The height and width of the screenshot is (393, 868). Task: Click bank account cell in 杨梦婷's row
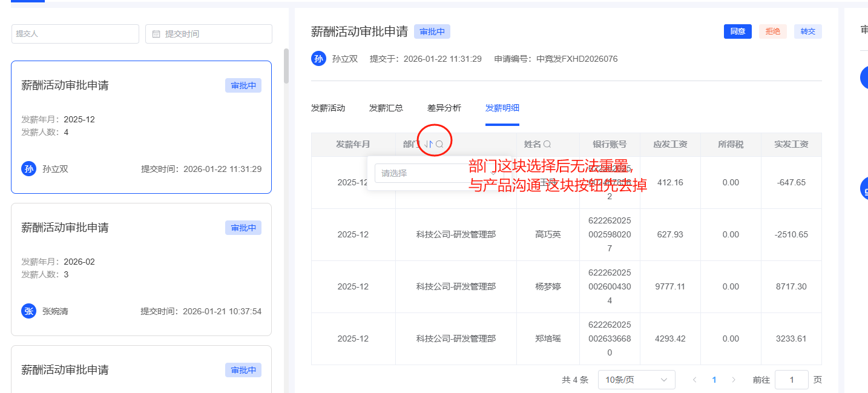(610, 286)
